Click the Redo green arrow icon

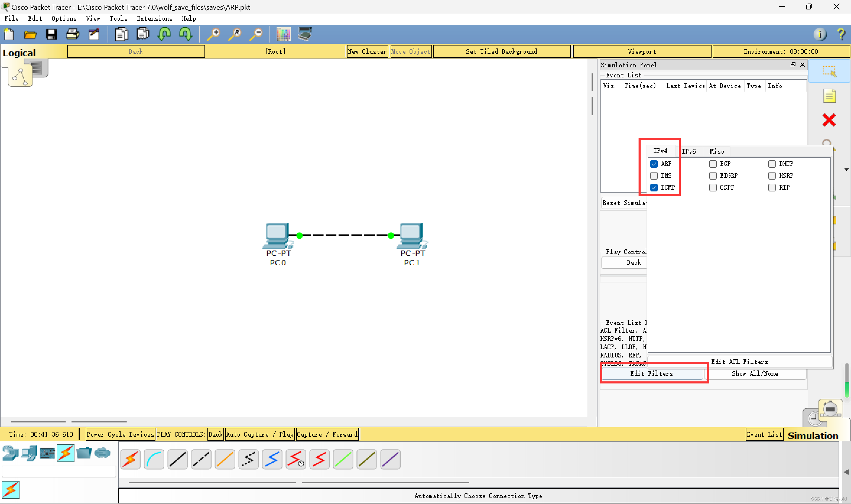pos(186,34)
